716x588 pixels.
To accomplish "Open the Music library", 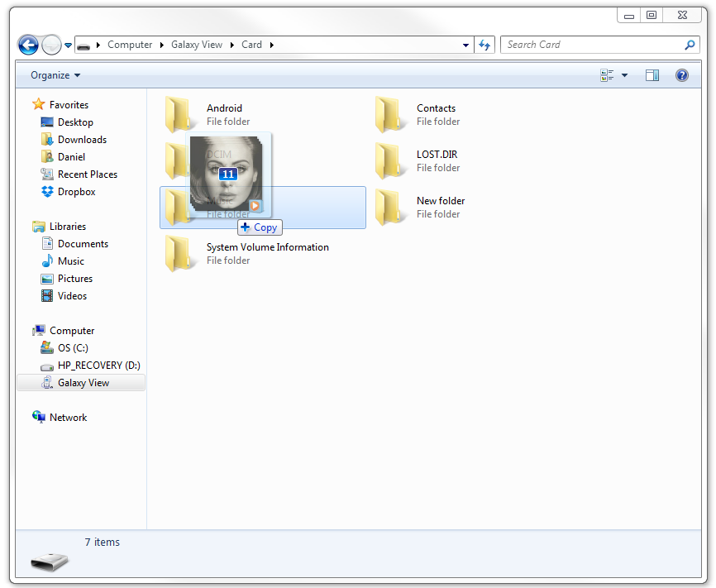I will [71, 261].
